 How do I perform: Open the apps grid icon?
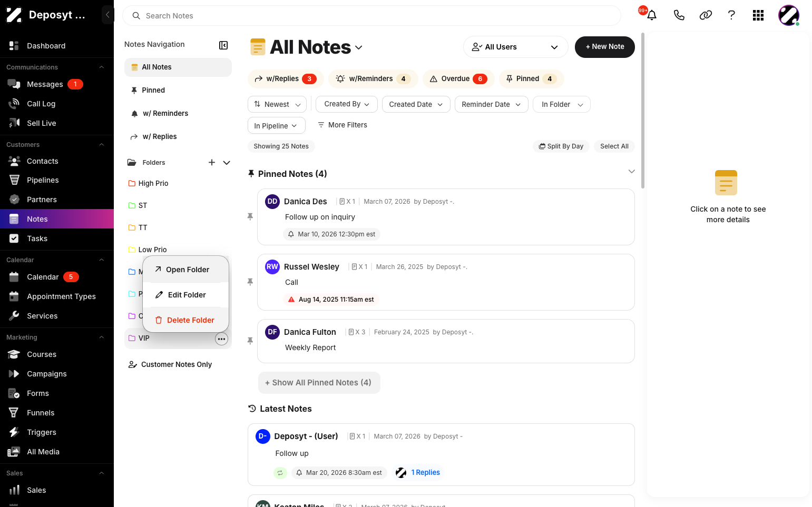pos(758,15)
